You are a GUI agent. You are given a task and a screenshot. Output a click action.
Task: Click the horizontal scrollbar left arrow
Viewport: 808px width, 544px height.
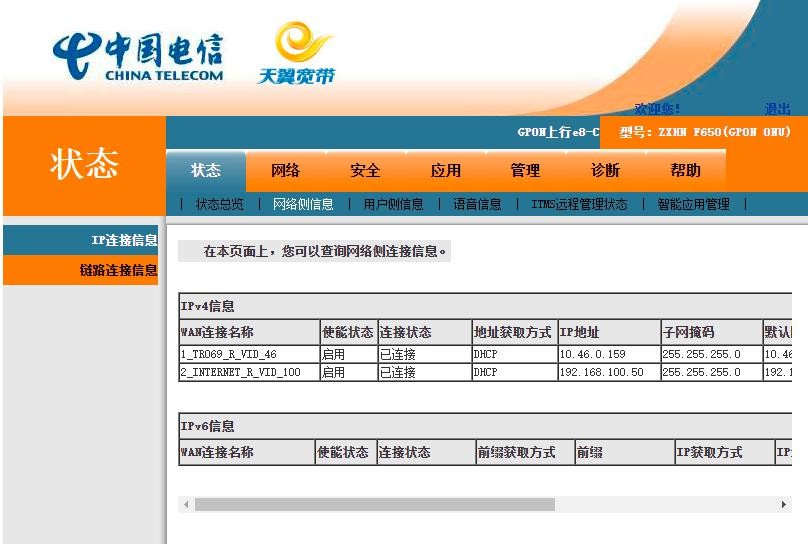[x=186, y=505]
